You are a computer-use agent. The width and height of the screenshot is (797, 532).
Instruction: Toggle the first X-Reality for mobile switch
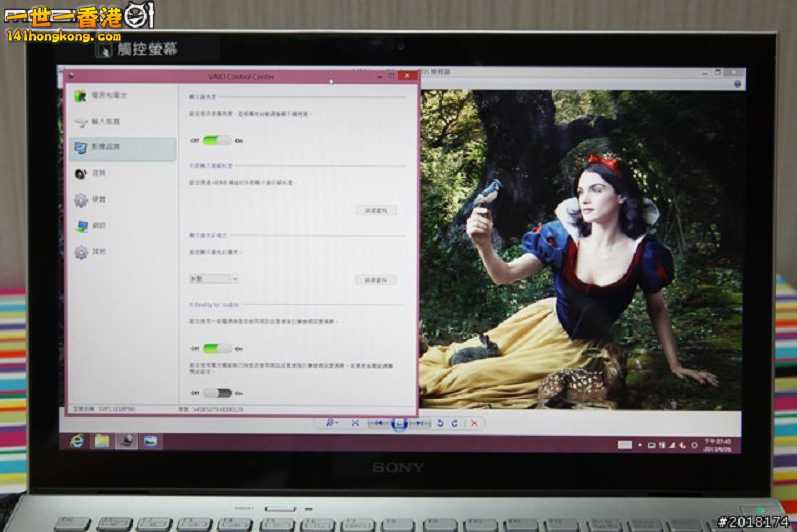(x=217, y=348)
